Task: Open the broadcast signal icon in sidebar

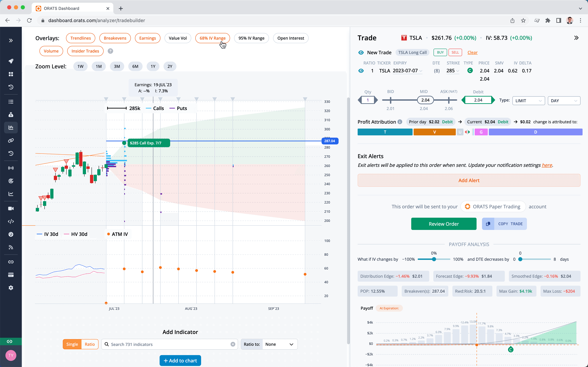Action: point(11,168)
